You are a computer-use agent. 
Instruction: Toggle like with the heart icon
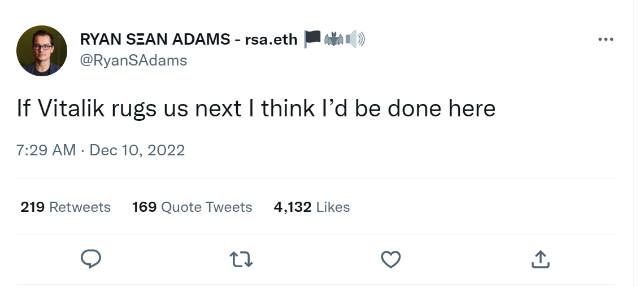(x=390, y=259)
